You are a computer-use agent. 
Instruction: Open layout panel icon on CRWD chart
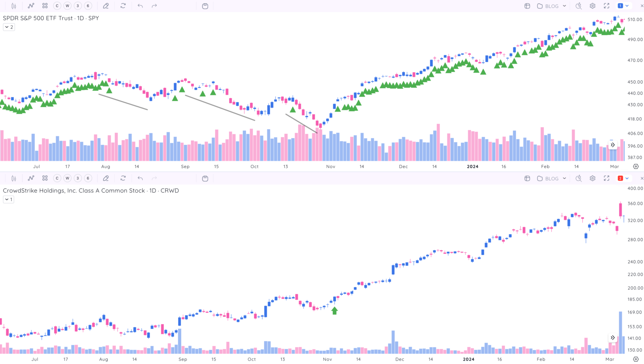pyautogui.click(x=527, y=178)
